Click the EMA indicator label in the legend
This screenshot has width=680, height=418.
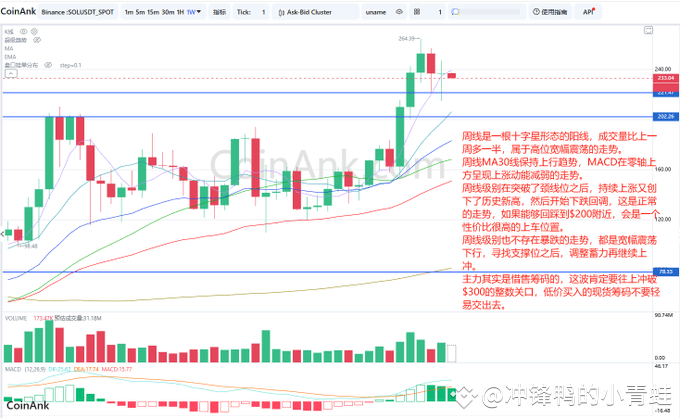(x=10, y=57)
